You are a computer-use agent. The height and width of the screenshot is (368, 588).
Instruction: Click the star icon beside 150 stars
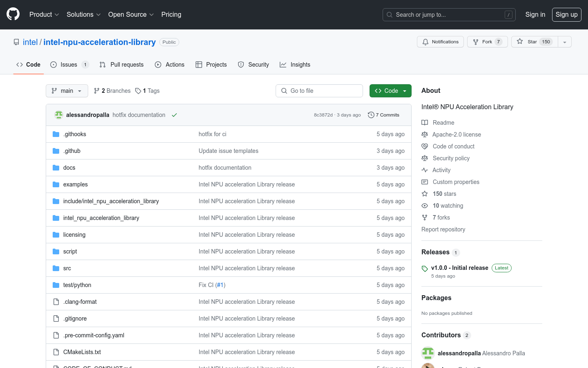tap(425, 194)
